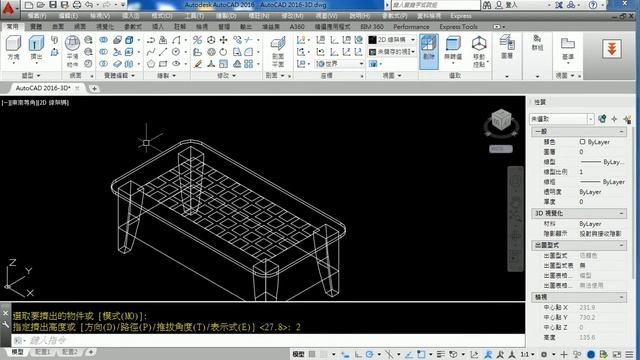The width and height of the screenshot is (640, 360).
Task: Open the BIM 360 ribbon tab
Action: [372, 27]
